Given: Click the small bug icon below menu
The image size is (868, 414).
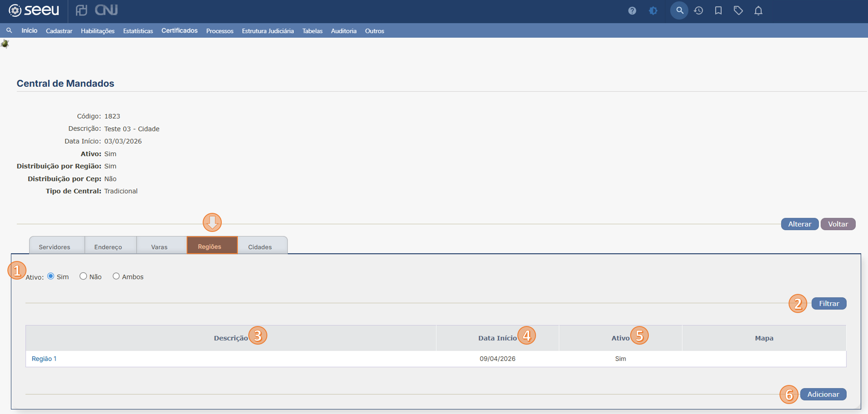Looking at the screenshot, I should pyautogui.click(x=5, y=43).
